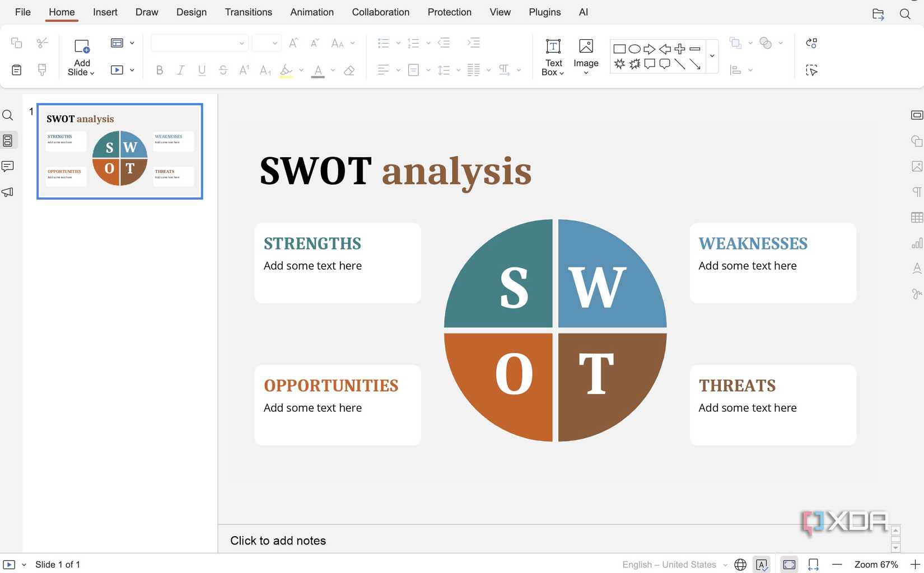
Task: Toggle fit to slide button
Action: point(789,565)
